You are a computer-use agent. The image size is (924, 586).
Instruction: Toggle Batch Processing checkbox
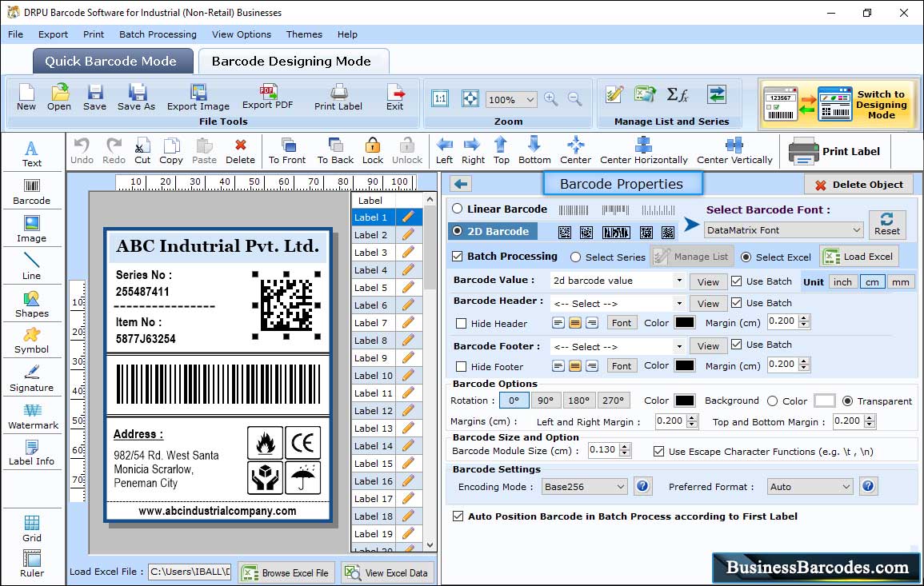point(458,256)
